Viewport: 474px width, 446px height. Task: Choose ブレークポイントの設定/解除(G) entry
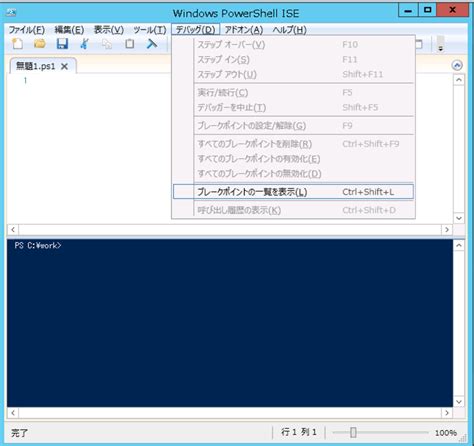[x=293, y=126]
